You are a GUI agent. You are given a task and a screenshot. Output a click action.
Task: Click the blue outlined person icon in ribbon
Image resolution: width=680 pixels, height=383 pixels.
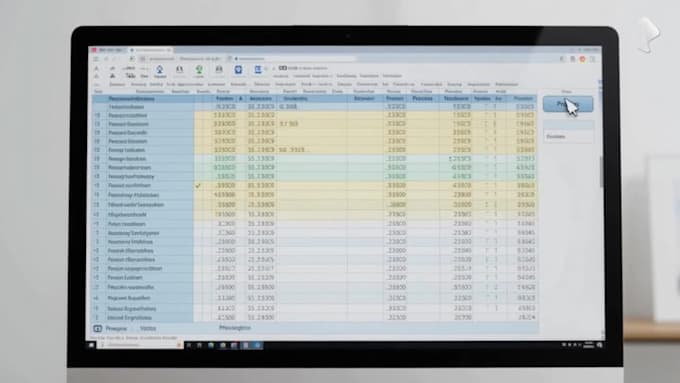(160, 69)
